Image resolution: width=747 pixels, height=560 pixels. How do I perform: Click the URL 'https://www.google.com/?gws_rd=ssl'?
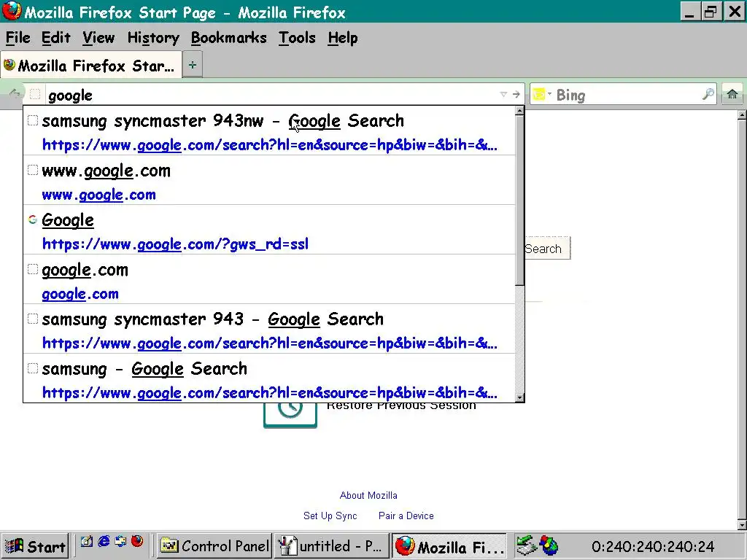point(175,244)
